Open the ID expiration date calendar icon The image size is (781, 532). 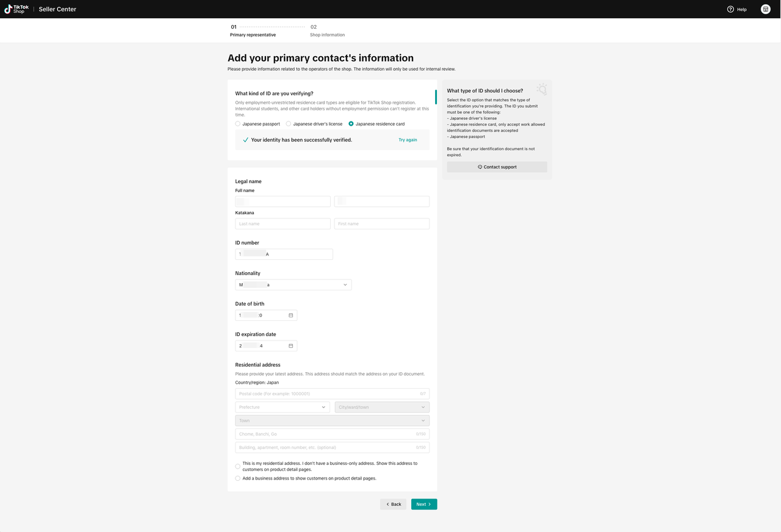pos(291,346)
